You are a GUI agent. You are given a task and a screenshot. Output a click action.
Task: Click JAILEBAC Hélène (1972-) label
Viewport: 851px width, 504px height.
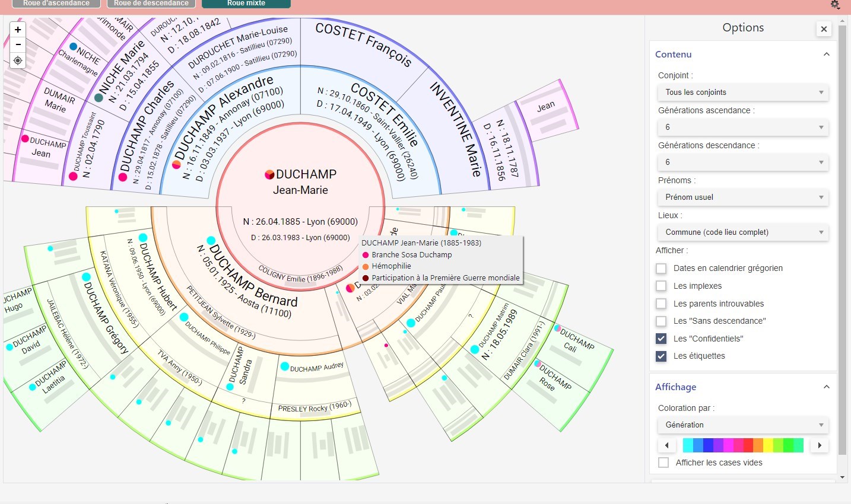pyautogui.click(x=67, y=334)
